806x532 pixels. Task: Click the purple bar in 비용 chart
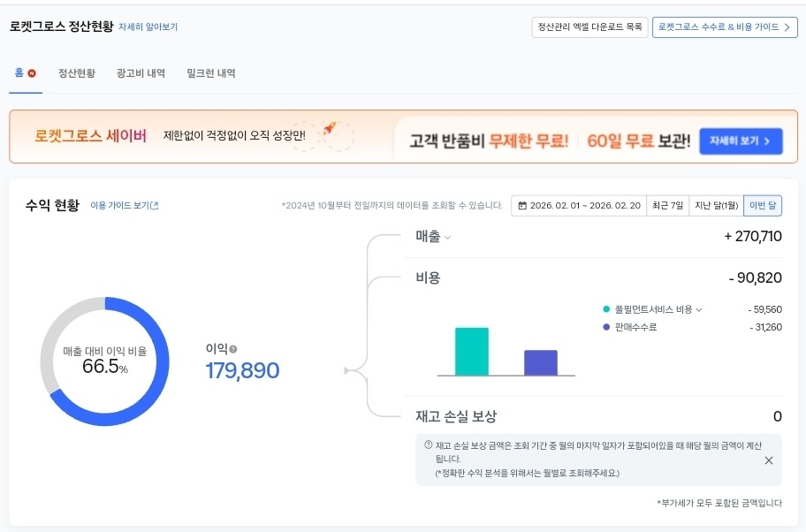(541, 363)
